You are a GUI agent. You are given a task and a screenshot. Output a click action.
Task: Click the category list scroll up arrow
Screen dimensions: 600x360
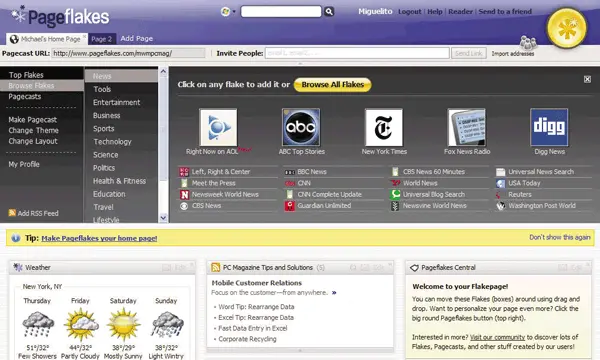[163, 71]
